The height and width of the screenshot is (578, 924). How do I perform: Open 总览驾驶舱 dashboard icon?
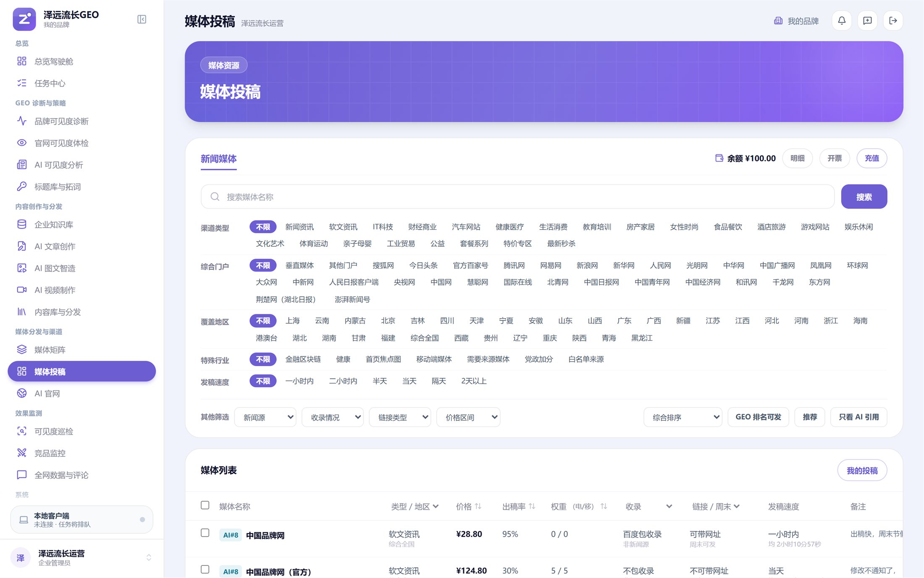(22, 61)
